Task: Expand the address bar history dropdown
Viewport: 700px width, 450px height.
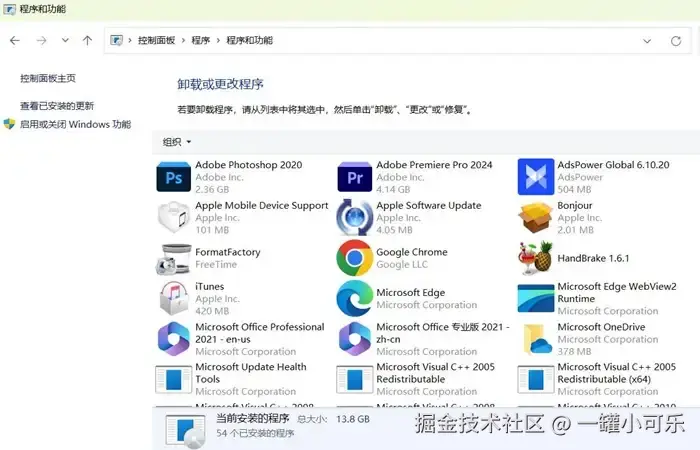Action: (647, 41)
